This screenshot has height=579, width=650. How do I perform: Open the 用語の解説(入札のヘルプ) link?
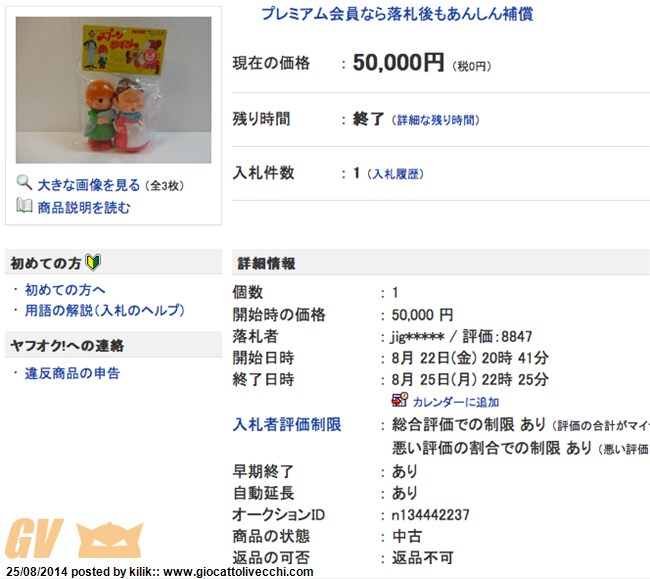pyautogui.click(x=105, y=310)
